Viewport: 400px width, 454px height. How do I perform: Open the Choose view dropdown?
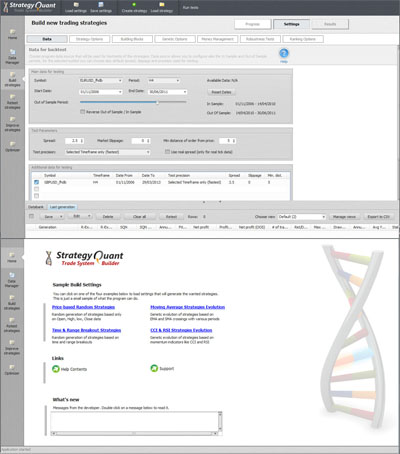(x=302, y=217)
